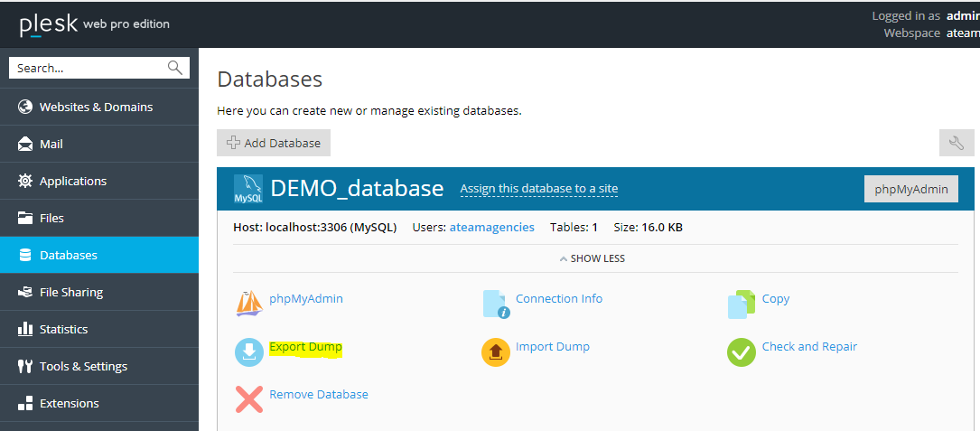
Task: Select the Databases menu item
Action: 99,255
